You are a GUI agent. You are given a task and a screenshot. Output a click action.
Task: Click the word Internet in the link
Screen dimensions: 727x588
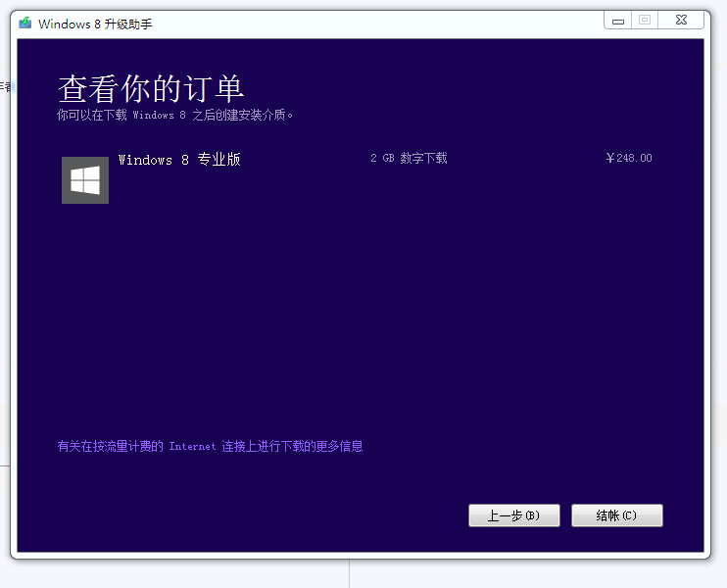pyautogui.click(x=192, y=447)
